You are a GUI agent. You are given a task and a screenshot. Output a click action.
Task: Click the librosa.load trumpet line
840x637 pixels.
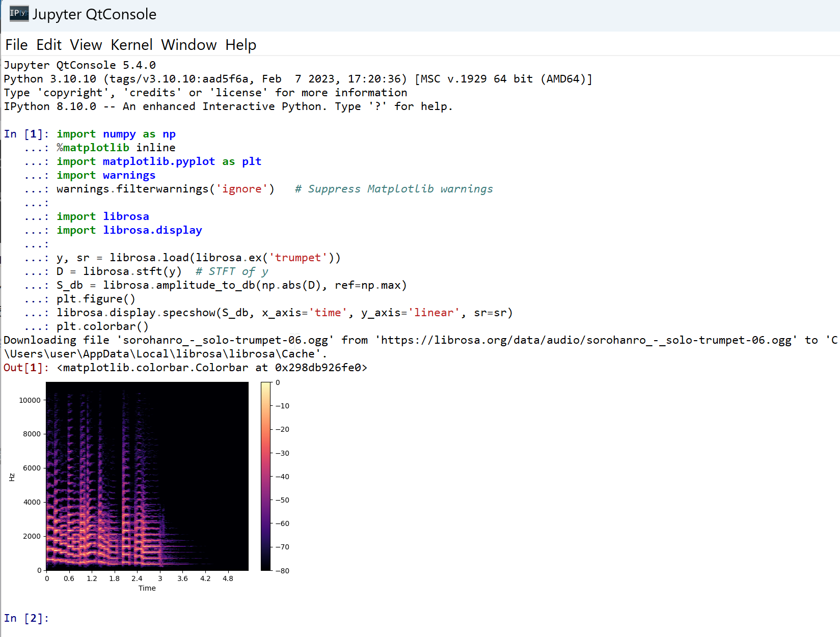[x=199, y=258]
